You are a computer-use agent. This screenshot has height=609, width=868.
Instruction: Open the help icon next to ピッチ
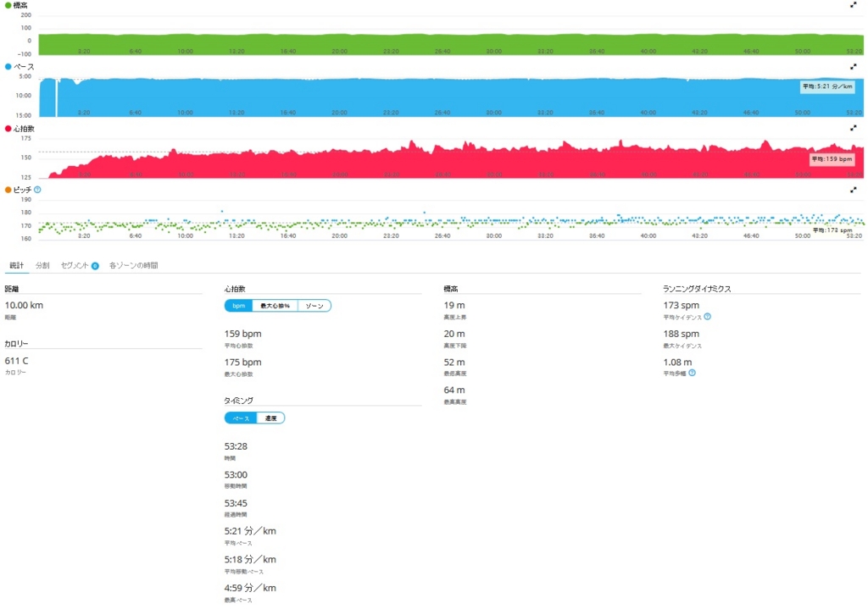pyautogui.click(x=37, y=190)
